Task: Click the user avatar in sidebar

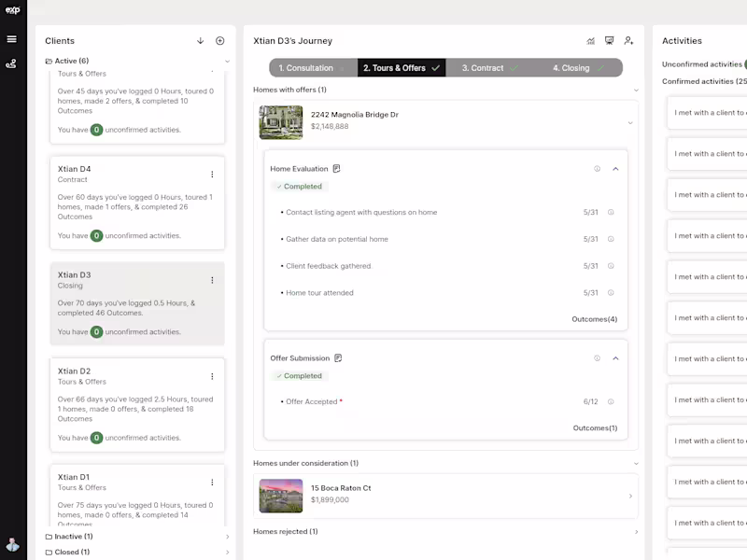Action: [13, 545]
